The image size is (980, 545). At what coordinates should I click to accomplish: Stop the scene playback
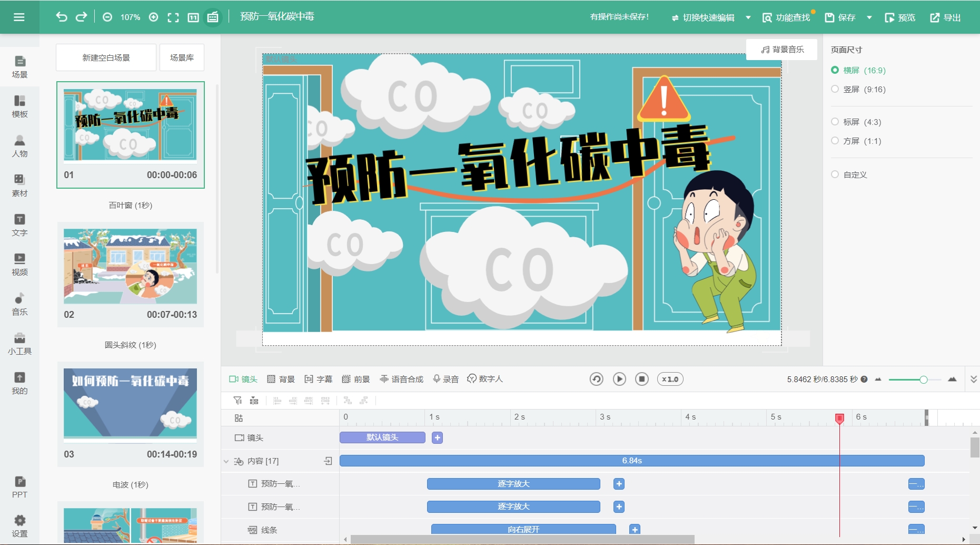[642, 379]
